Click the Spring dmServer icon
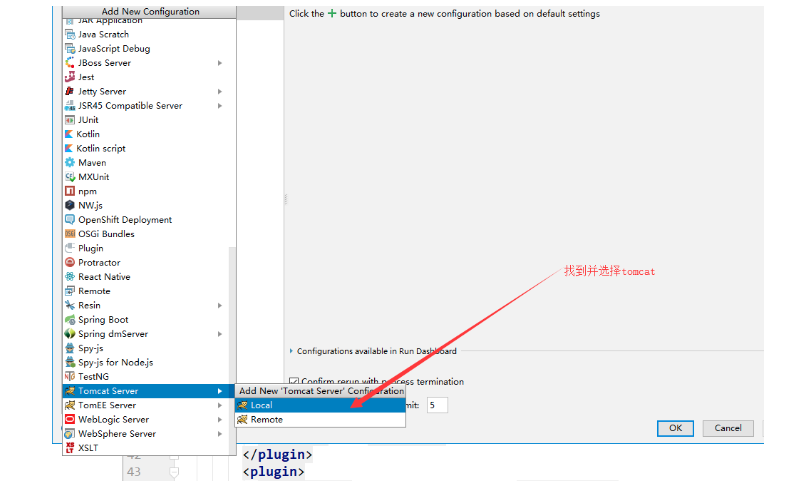 [x=70, y=334]
